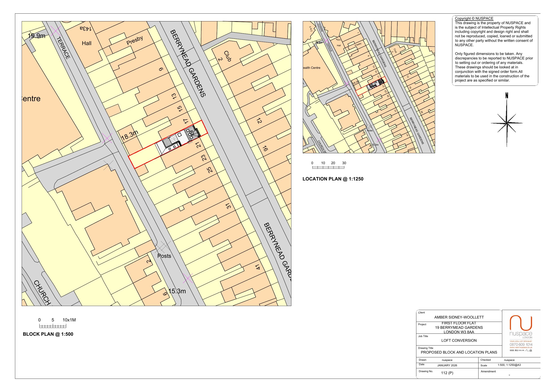The height and width of the screenshot is (392, 555).
Task: Click the Posts label on block plan
Action: tap(164, 256)
